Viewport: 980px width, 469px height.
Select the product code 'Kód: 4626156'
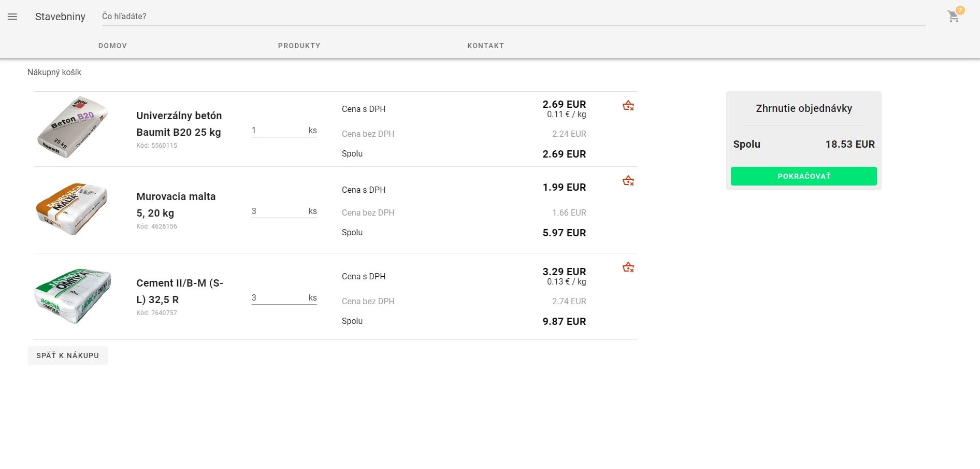click(156, 226)
